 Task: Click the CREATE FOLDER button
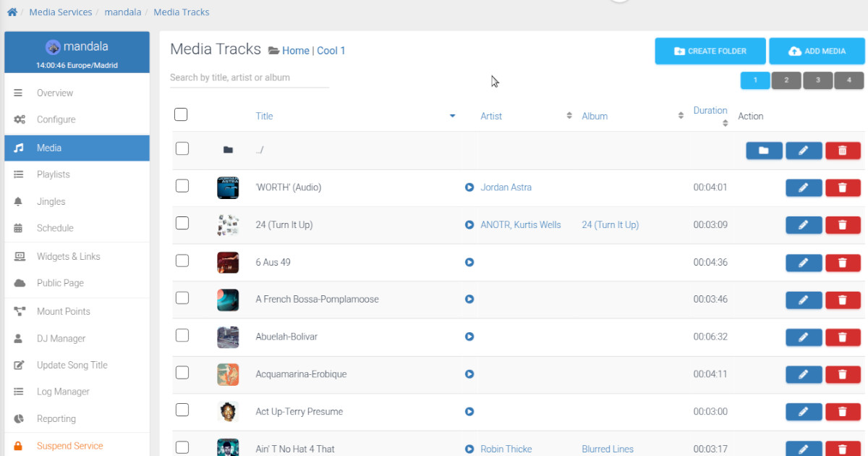click(x=710, y=51)
